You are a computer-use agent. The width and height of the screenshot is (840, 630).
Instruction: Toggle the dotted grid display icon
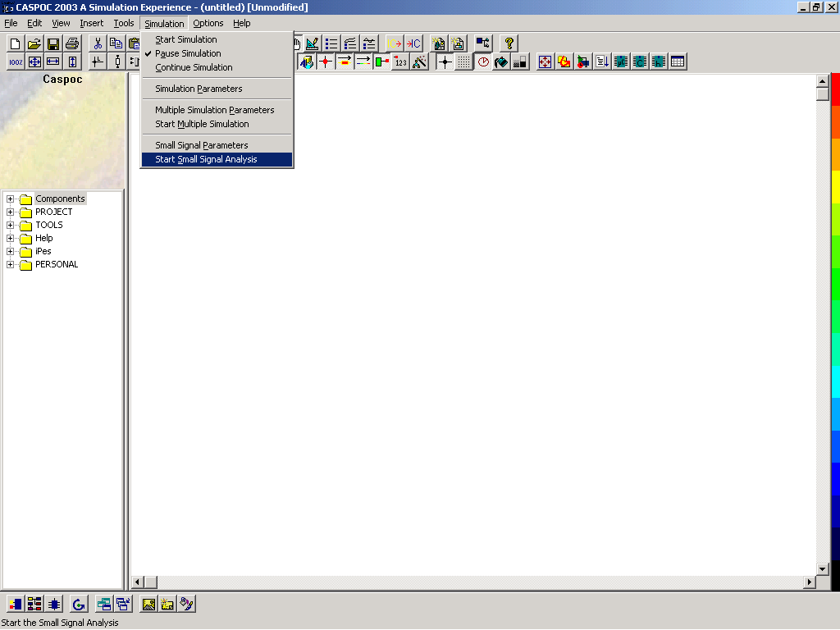pos(464,62)
